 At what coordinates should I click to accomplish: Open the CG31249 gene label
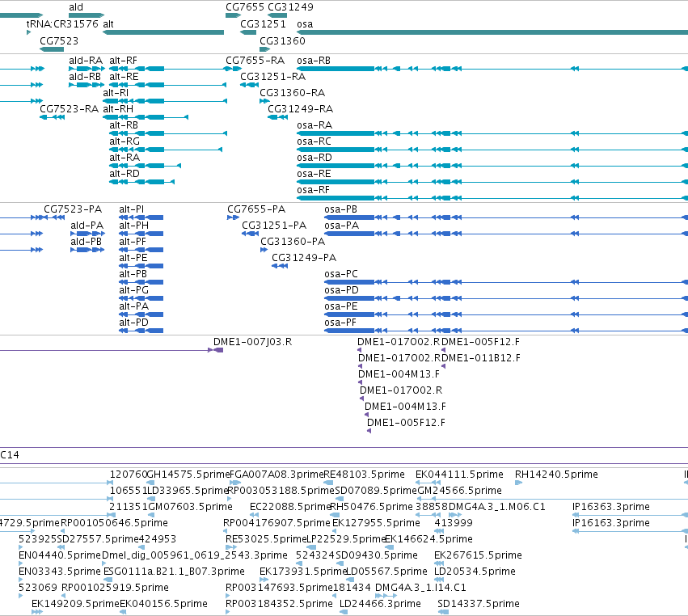click(290, 7)
